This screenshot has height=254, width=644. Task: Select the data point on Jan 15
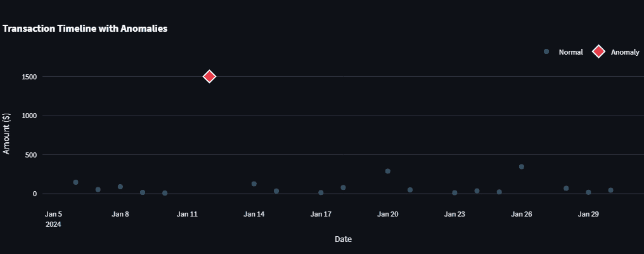tap(276, 191)
